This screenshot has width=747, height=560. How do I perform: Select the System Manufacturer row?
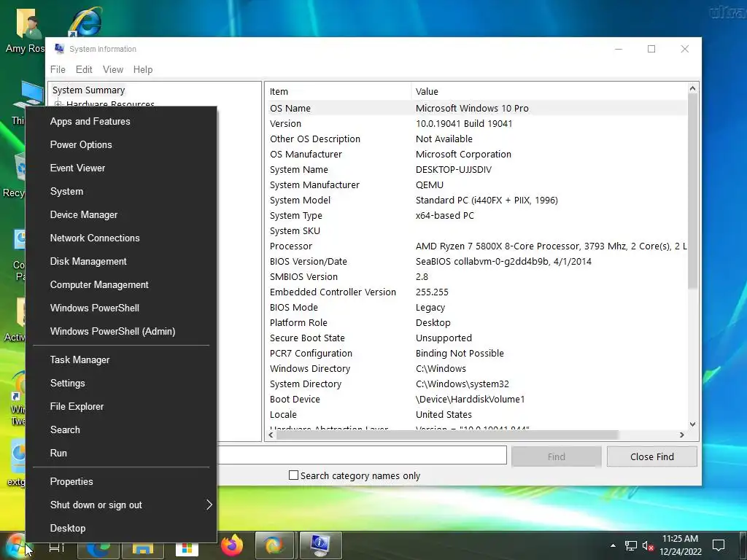(476, 184)
